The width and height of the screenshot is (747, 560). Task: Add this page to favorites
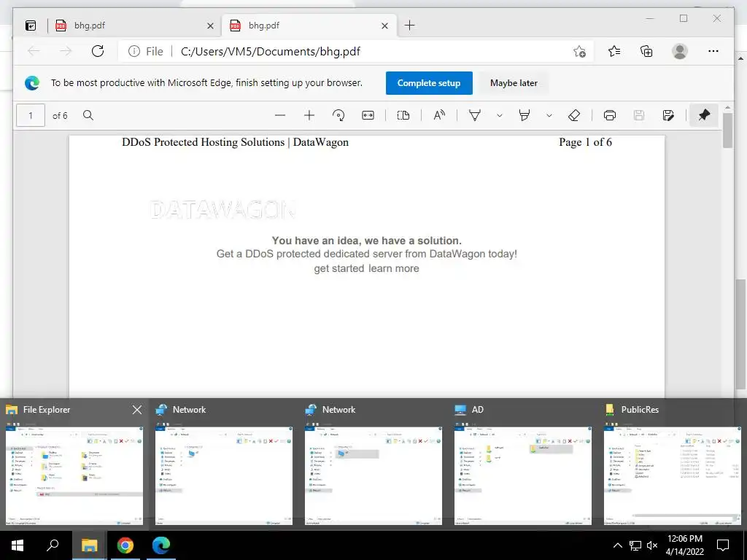click(579, 51)
